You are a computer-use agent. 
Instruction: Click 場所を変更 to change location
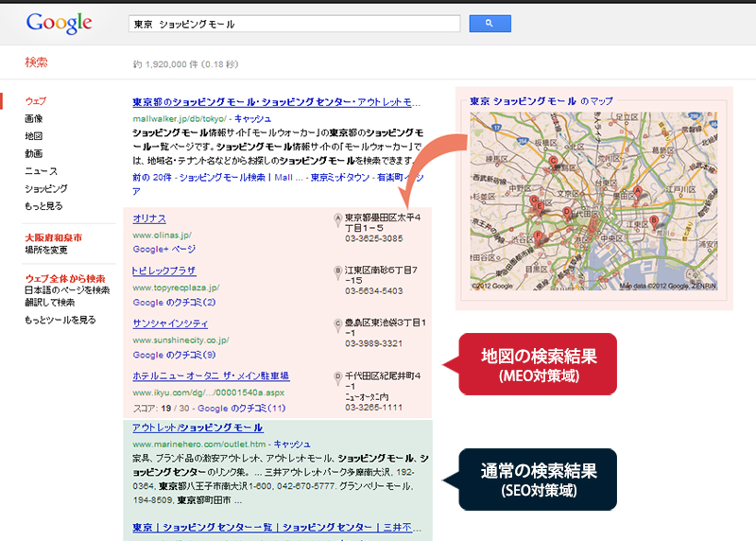[46, 250]
